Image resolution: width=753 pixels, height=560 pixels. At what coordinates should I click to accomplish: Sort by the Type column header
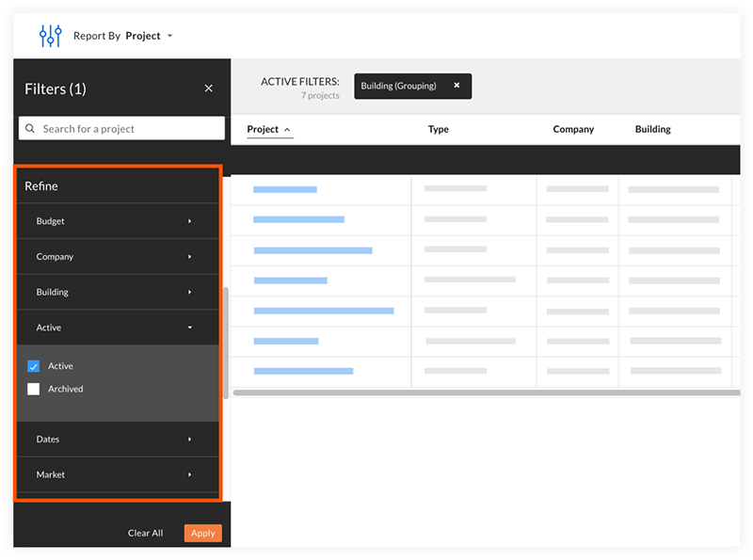click(x=438, y=129)
